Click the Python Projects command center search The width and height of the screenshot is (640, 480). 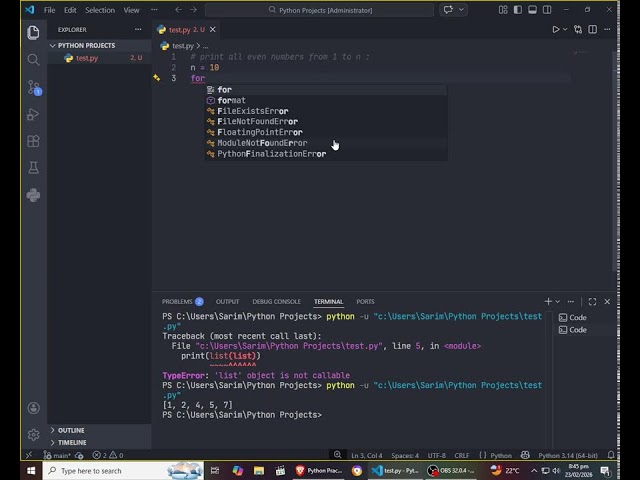pyautogui.click(x=320, y=10)
